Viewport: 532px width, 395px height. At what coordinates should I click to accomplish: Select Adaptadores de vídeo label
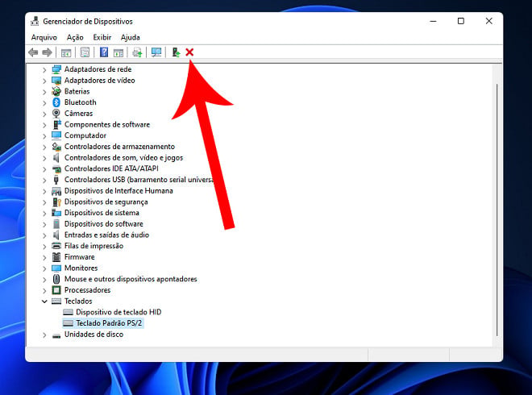tap(100, 81)
